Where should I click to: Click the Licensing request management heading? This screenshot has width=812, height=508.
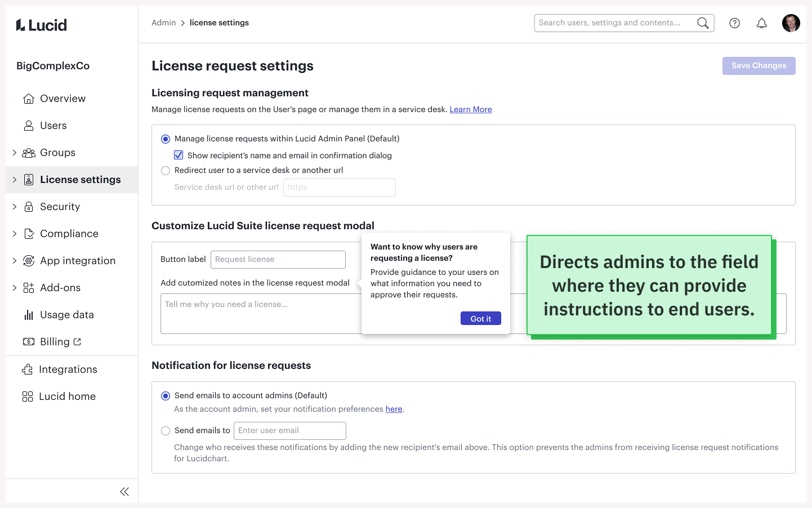[x=230, y=93]
